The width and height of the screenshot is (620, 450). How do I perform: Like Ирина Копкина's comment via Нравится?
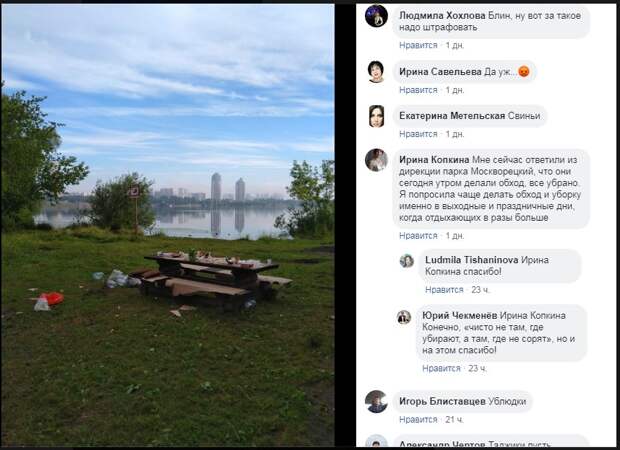(418, 236)
